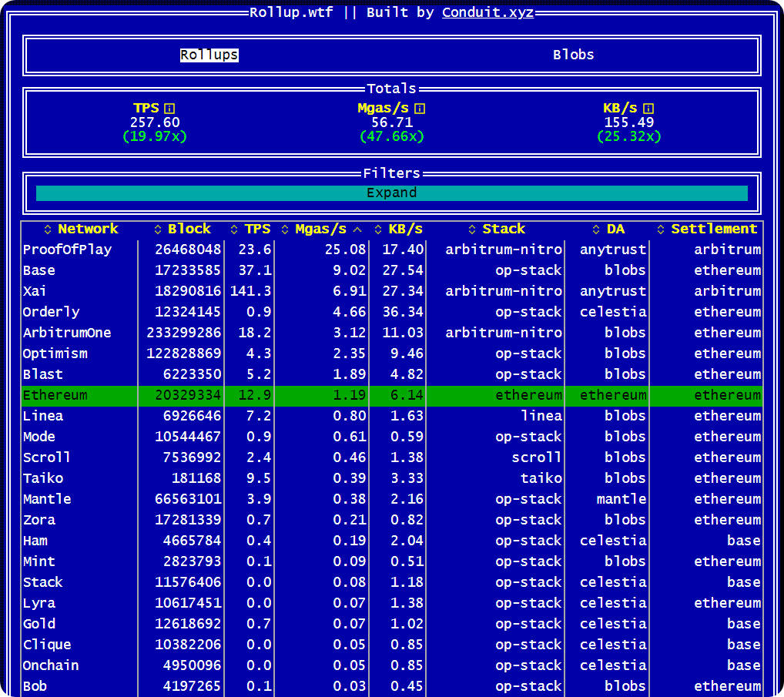Click the ArbitrumOne network name

click(x=67, y=333)
